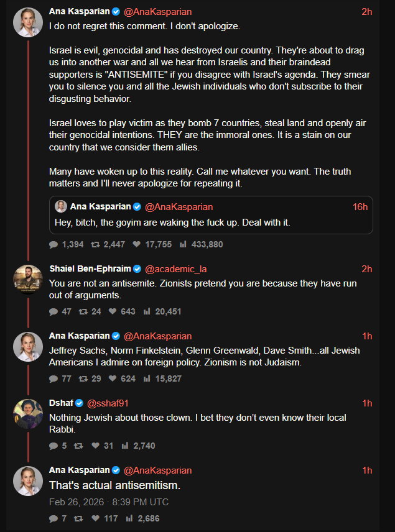Screen dimensions: 395x532
Task: Open the quoted tweet about goyim waking
Action: pyautogui.click(x=210, y=222)
